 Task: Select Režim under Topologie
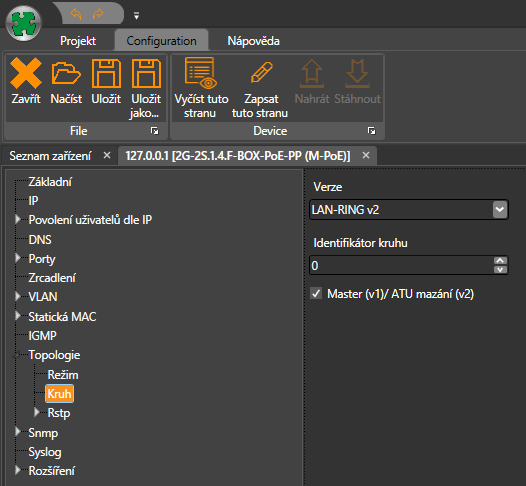pyautogui.click(x=63, y=374)
